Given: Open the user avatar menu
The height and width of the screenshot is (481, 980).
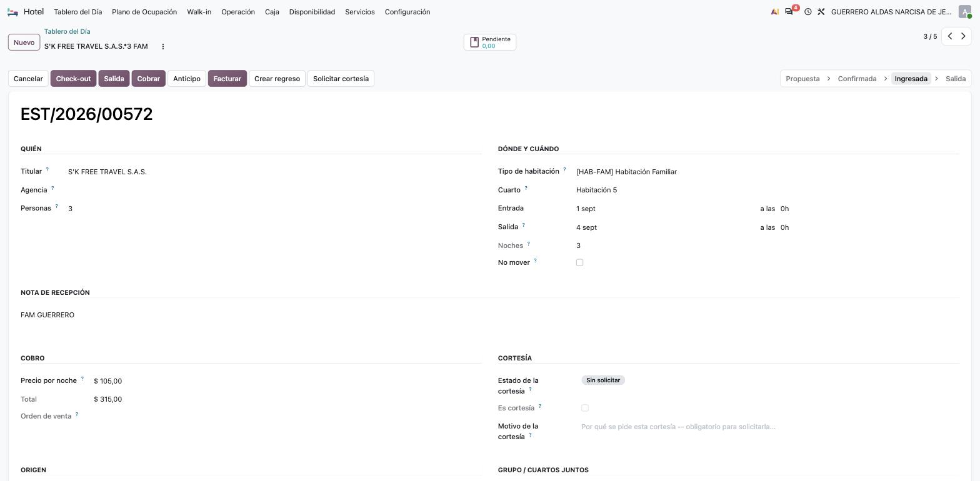Looking at the screenshot, I should [x=965, y=12].
